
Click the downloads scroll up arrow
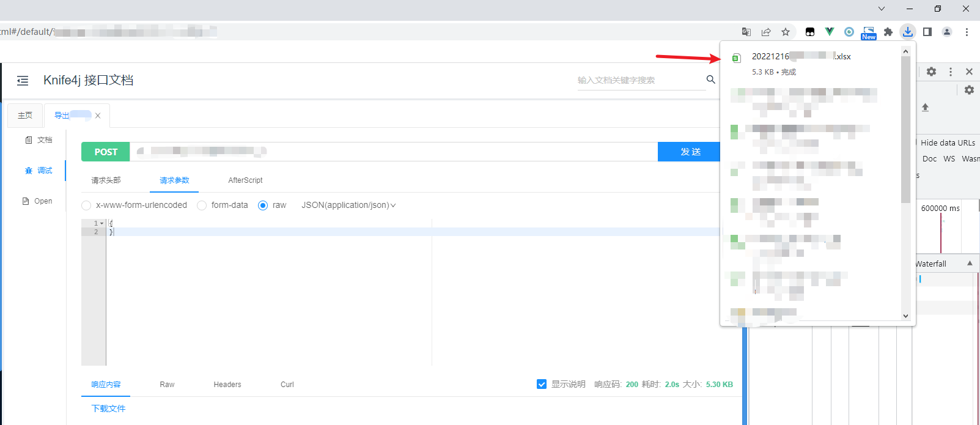906,52
